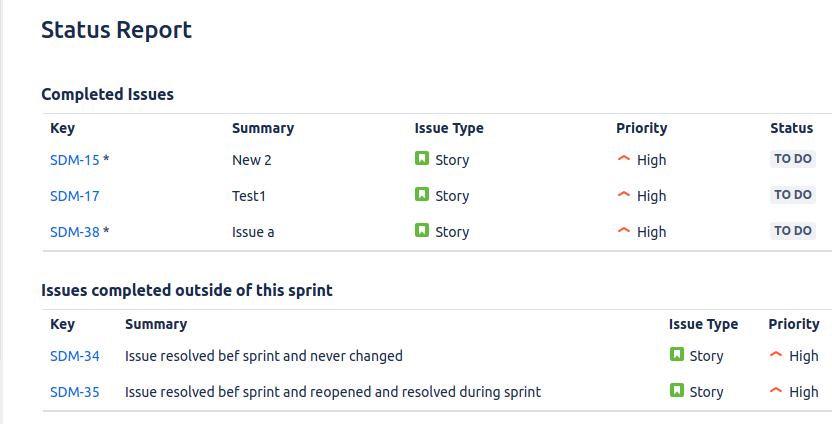Open issue SDM-35 link
This screenshot has width=832, height=424.
pyautogui.click(x=74, y=392)
